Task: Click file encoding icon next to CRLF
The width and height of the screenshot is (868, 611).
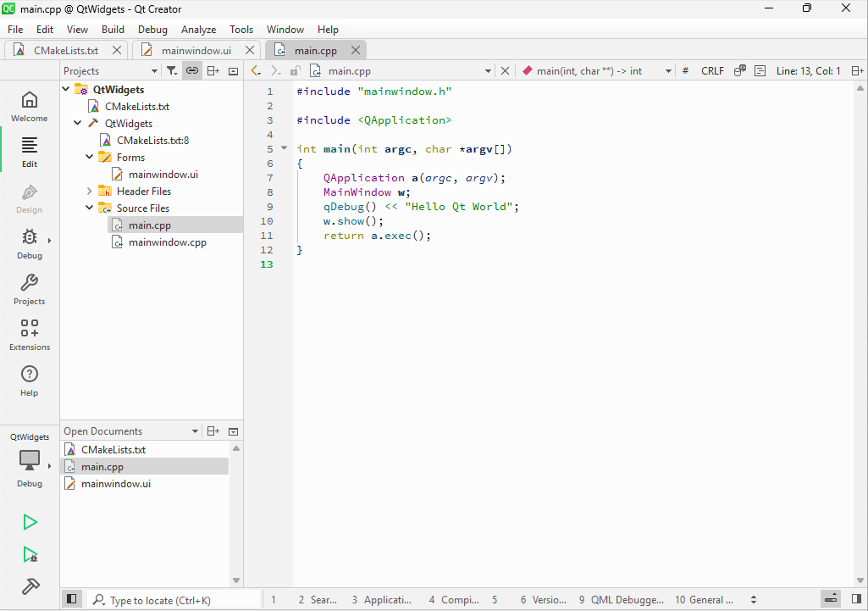Action: pyautogui.click(x=739, y=71)
